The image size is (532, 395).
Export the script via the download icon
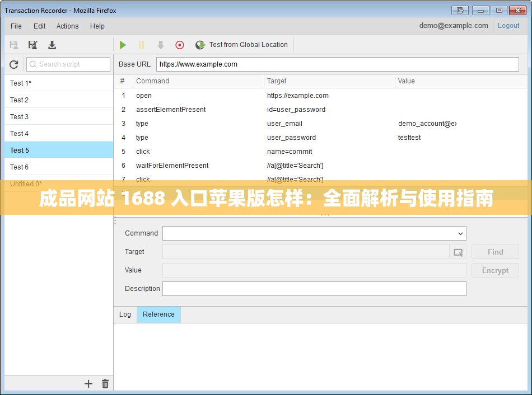click(52, 45)
